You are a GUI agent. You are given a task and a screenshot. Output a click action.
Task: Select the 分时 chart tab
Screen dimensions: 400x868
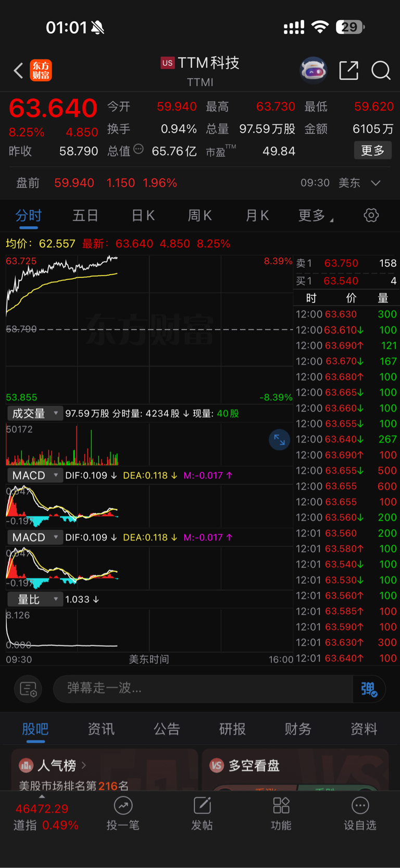28,216
